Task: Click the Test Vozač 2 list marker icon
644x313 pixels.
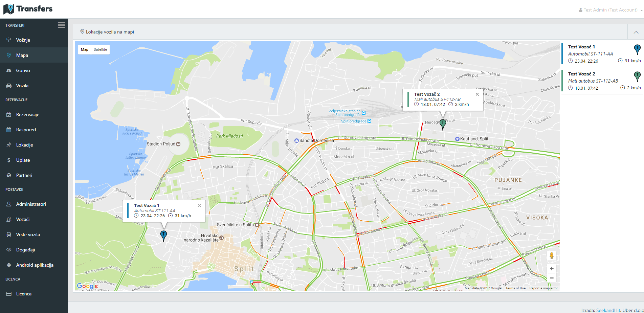Action: (x=637, y=76)
